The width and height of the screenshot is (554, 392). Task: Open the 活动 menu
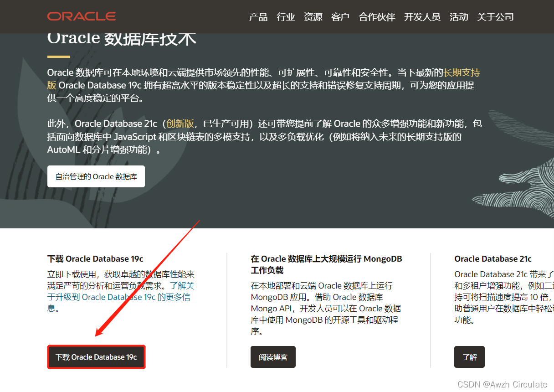pyautogui.click(x=459, y=17)
